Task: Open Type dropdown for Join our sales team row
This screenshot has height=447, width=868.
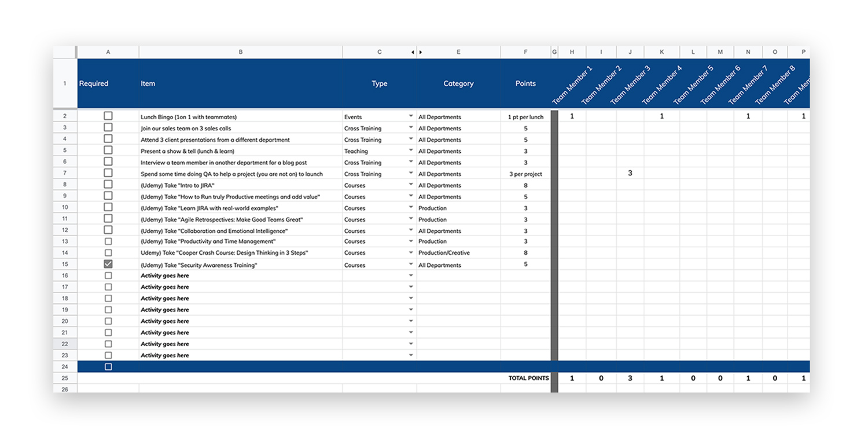Action: (411, 128)
